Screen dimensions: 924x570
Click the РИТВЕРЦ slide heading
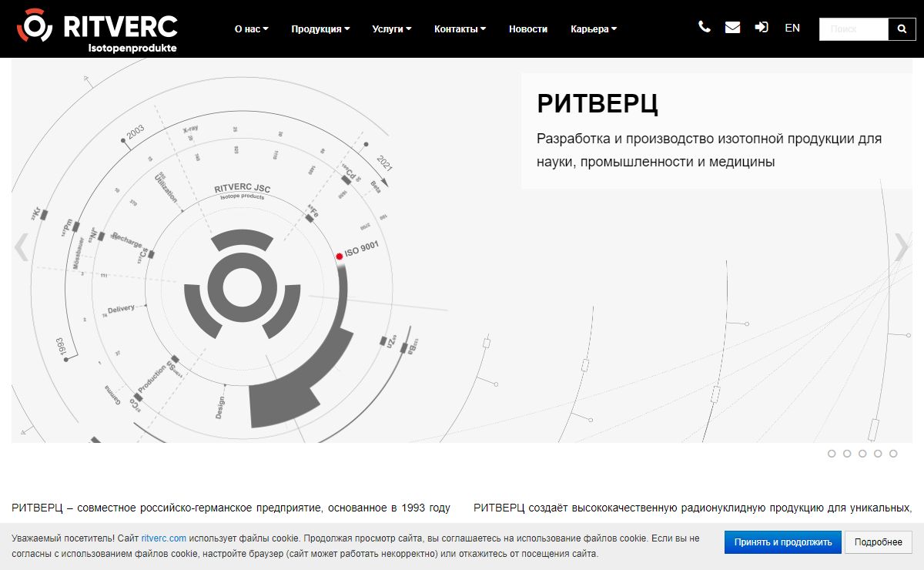pos(598,103)
